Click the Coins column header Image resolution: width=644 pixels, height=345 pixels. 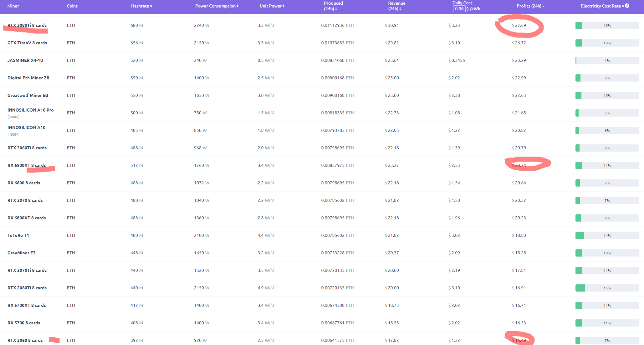(72, 6)
